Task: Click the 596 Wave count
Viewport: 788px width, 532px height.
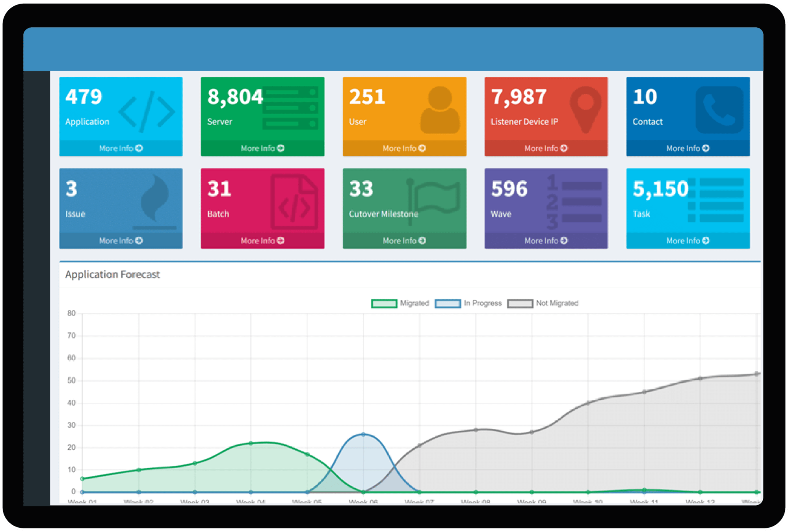Action: (x=509, y=189)
